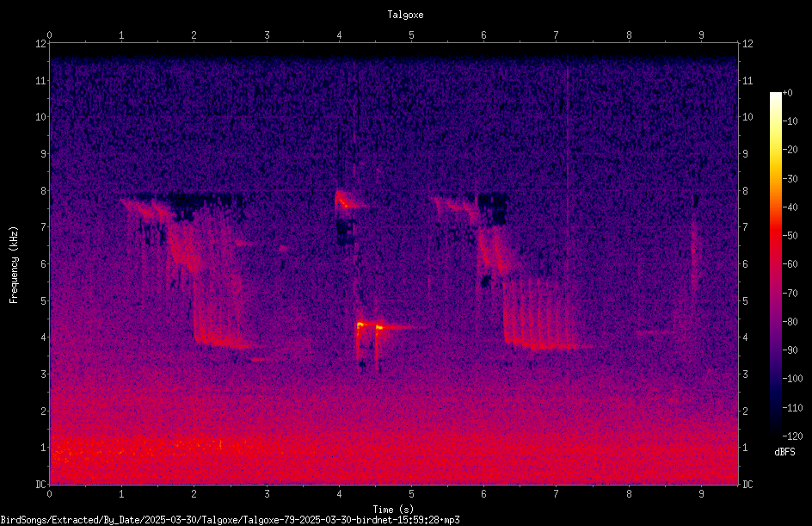Image resolution: width=812 pixels, height=526 pixels.
Task: Click the 'Time (s)' axis label
Action: [393, 510]
